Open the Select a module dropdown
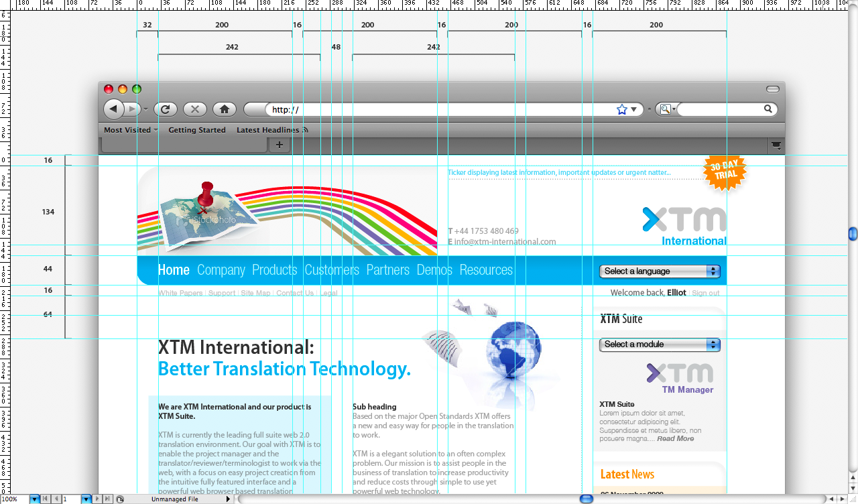This screenshot has width=858, height=504. pyautogui.click(x=660, y=344)
